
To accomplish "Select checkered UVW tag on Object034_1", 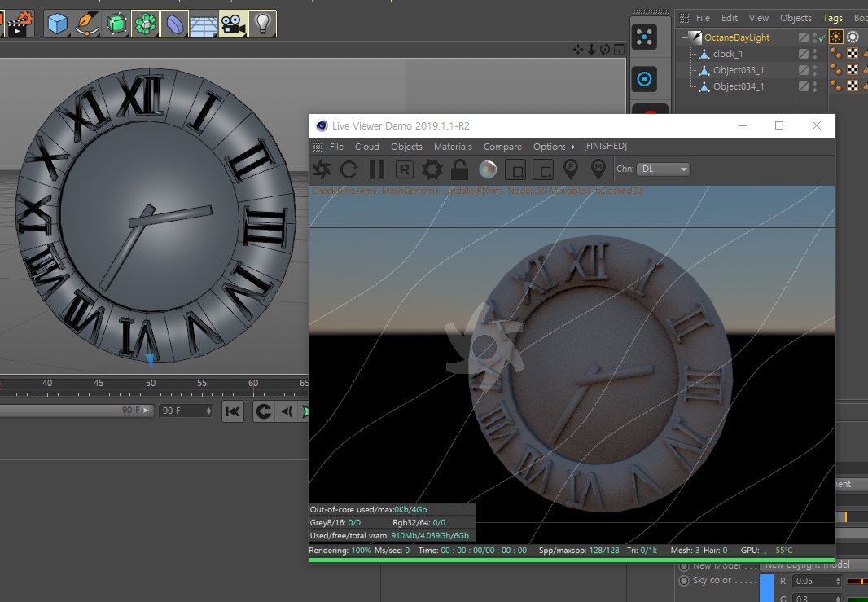I will click(853, 86).
